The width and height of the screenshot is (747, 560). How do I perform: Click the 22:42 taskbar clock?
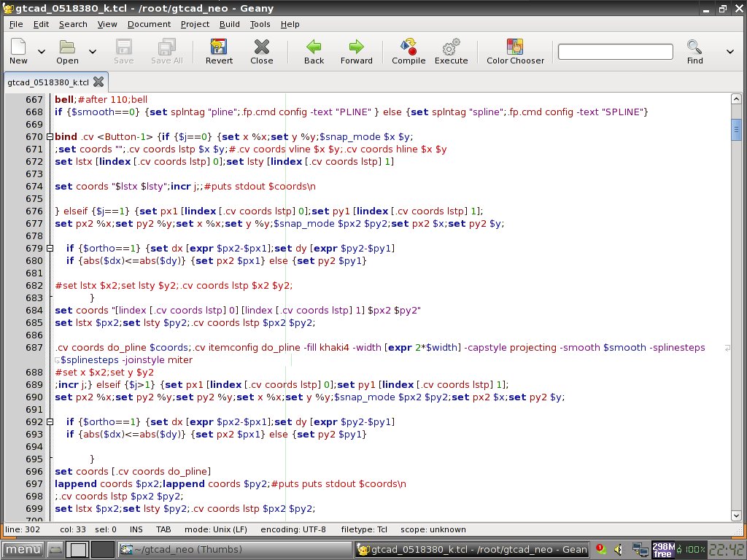tap(726, 550)
